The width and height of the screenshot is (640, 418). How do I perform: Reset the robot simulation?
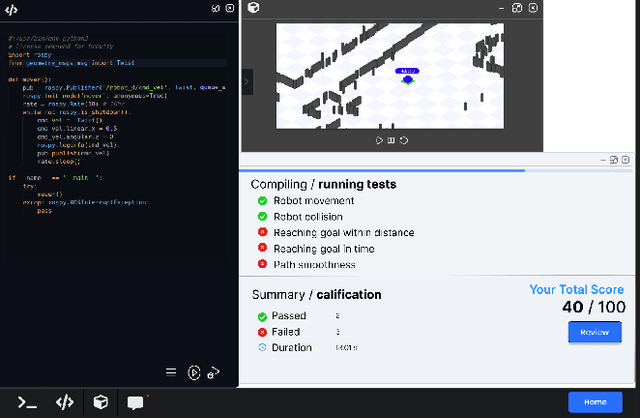(x=404, y=140)
